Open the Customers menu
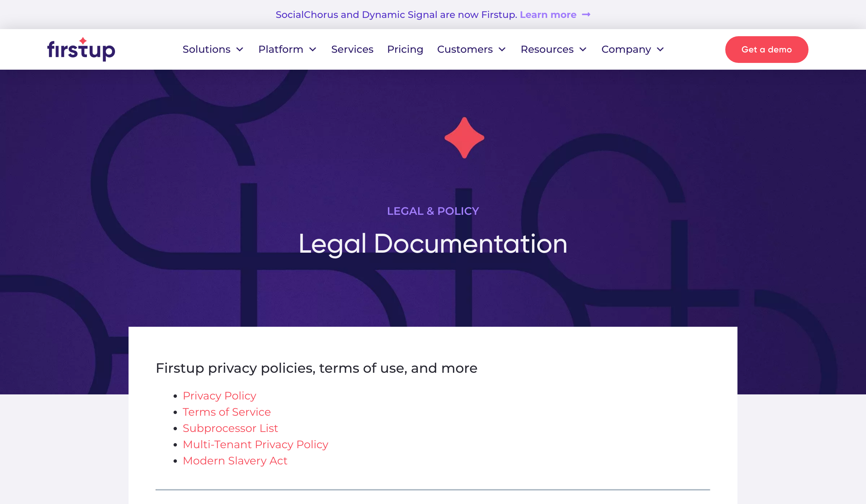This screenshot has height=504, width=866. (465, 49)
